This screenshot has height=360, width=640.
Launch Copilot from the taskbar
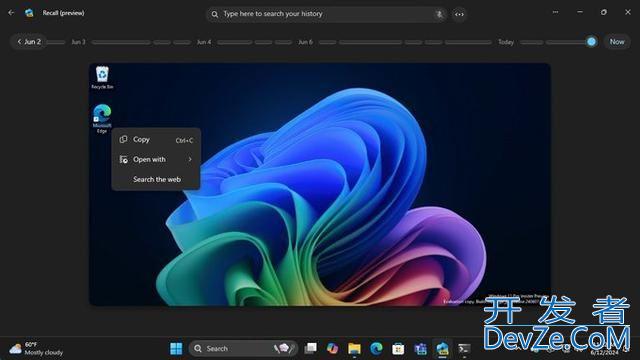tap(333, 349)
